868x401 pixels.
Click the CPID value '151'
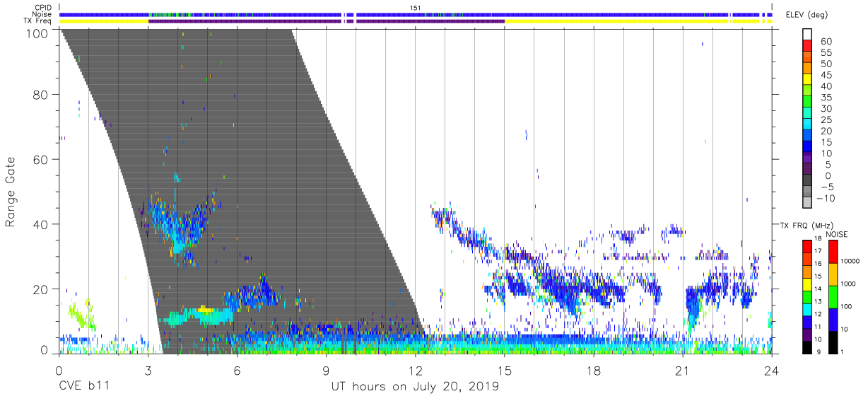pyautogui.click(x=416, y=8)
